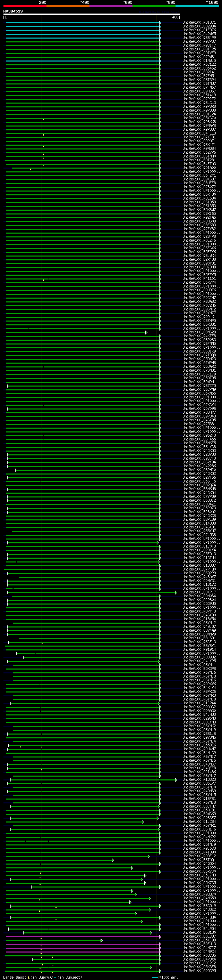222x980 pixels.
Task: Select hit UniRef100_A6QRP9
Action: pos(199,573)
